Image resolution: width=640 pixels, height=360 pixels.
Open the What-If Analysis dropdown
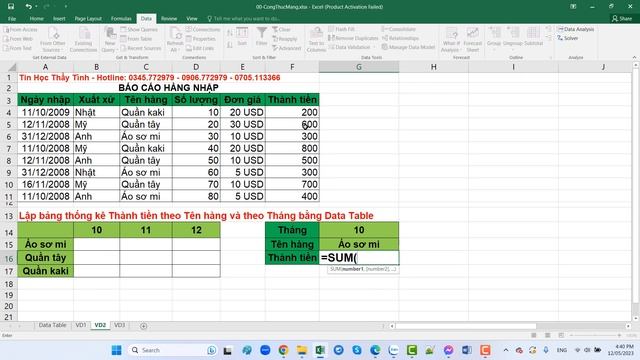[451, 40]
